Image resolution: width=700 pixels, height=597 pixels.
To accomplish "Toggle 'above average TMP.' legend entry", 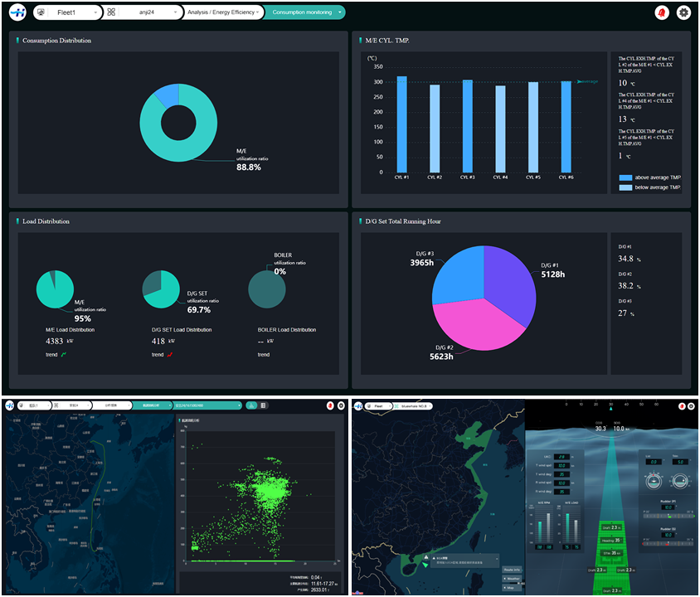I will coord(650,177).
